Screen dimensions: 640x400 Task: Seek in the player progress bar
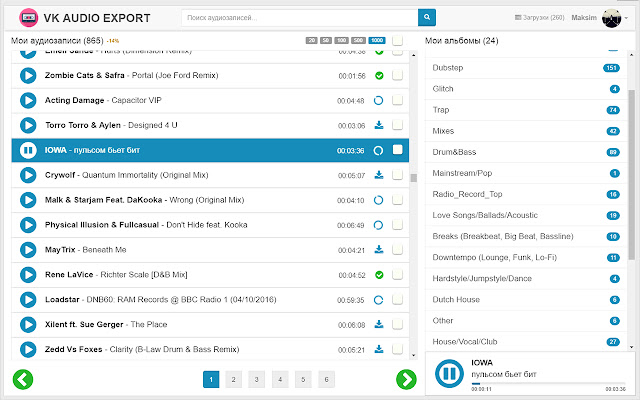pyautogui.click(x=548, y=384)
